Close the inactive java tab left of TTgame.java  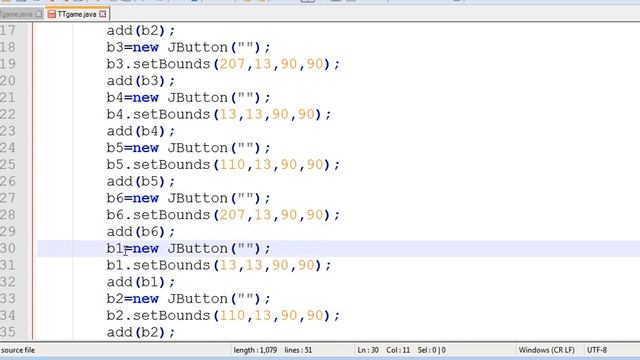pyautogui.click(x=39, y=14)
